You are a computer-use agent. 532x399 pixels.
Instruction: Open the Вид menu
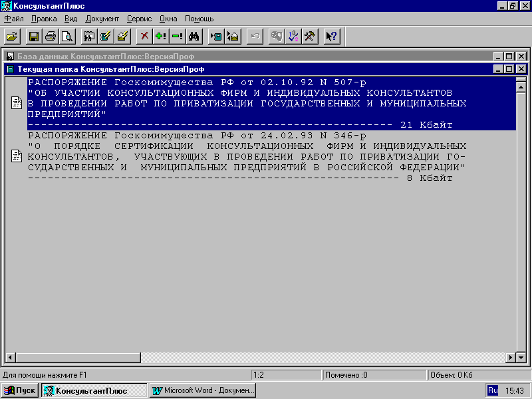pyautogui.click(x=70, y=19)
